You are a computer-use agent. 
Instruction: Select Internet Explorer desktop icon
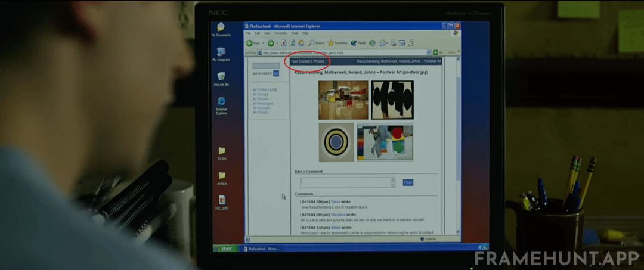(x=221, y=105)
